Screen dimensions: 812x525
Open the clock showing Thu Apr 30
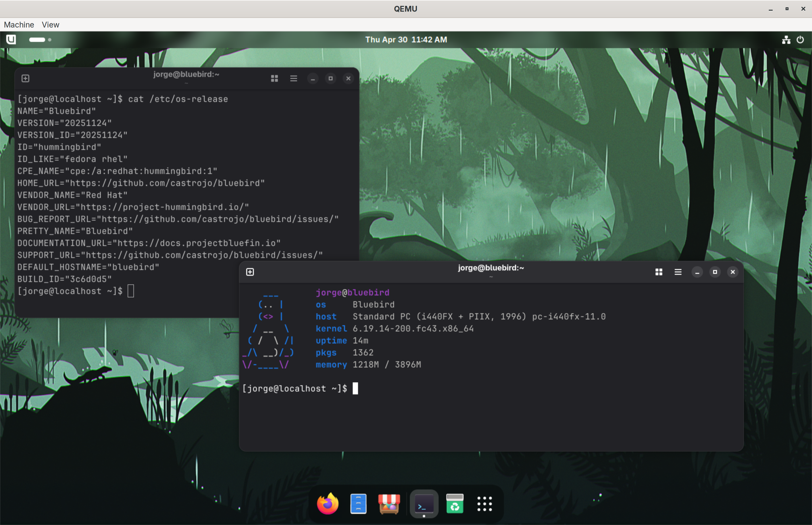(x=406, y=40)
